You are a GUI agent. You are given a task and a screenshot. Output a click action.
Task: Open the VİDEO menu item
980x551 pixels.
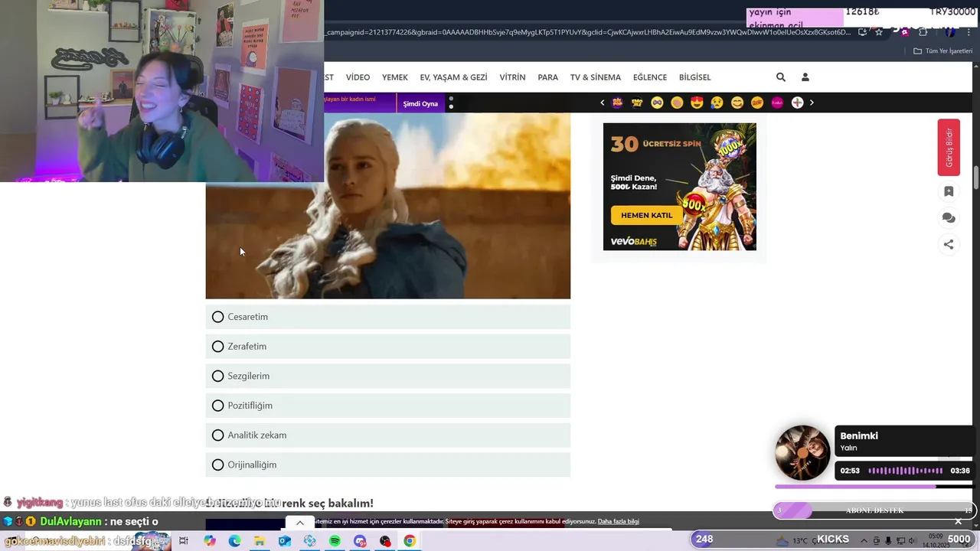pos(358,77)
